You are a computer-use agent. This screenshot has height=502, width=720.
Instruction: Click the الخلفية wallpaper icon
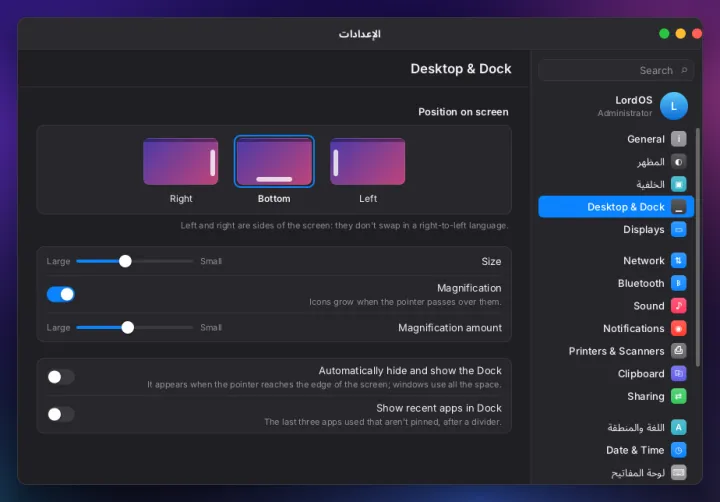coord(678,184)
